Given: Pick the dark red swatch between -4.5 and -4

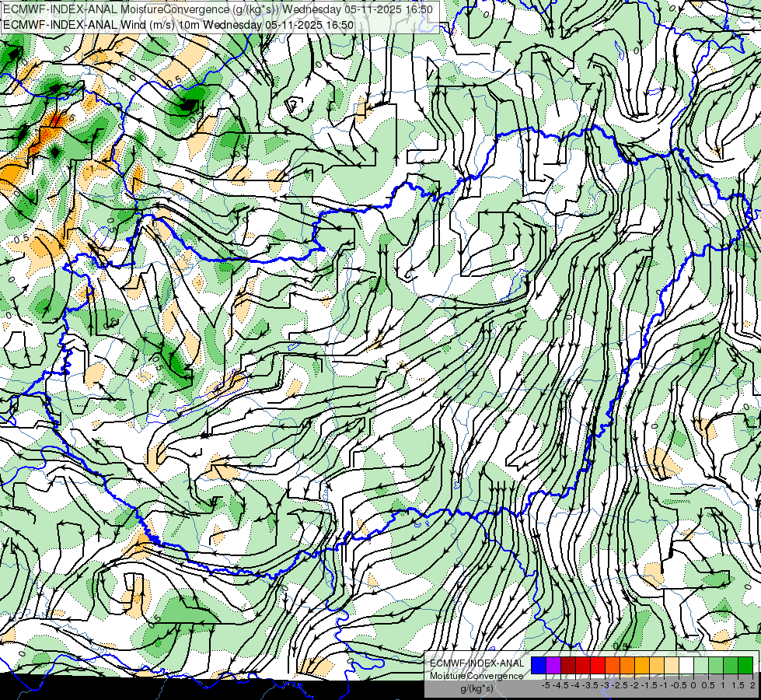Looking at the screenshot, I should [x=568, y=666].
